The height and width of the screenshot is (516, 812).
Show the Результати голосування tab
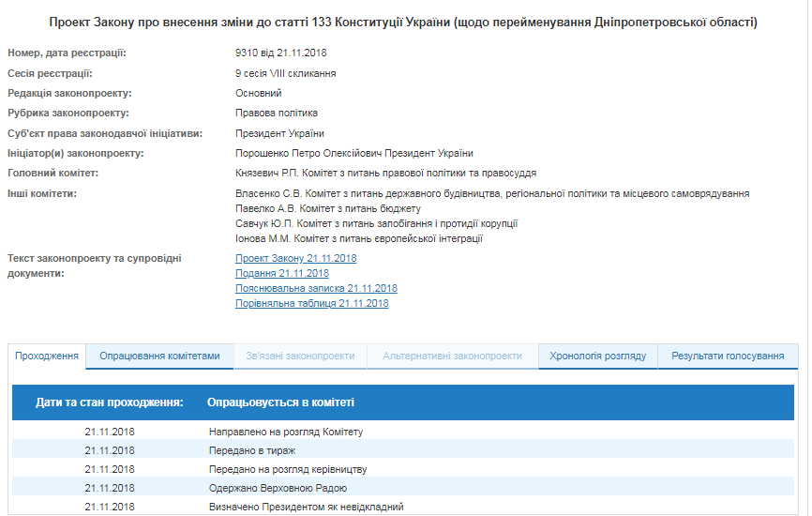pos(728,357)
